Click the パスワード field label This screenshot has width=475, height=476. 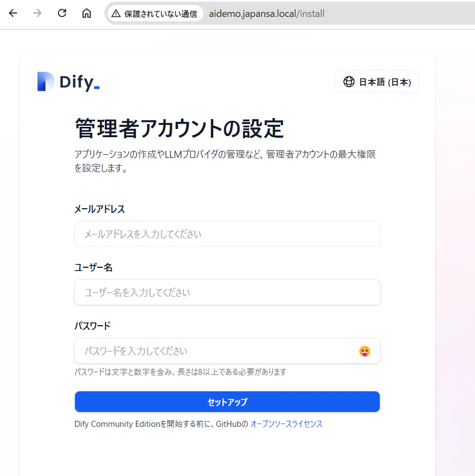tap(92, 326)
